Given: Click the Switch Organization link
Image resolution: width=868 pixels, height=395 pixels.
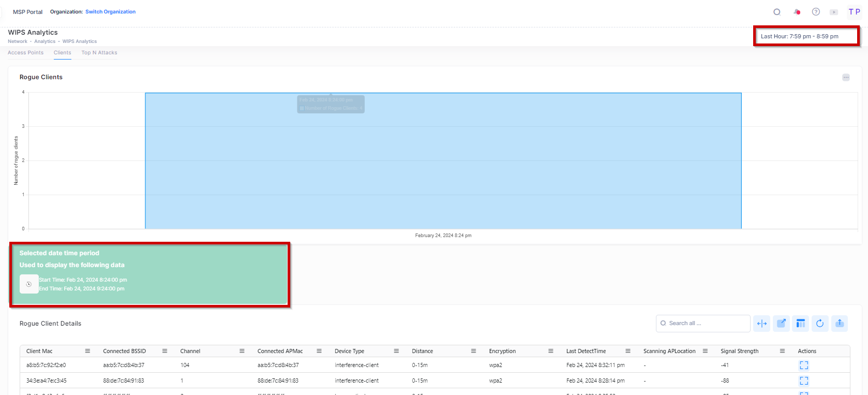Looking at the screenshot, I should point(110,12).
